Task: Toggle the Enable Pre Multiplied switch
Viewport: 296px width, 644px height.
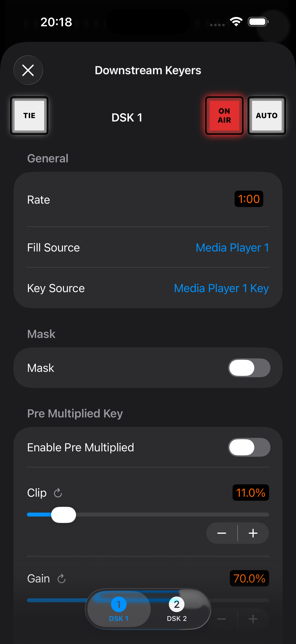Action: point(249,447)
